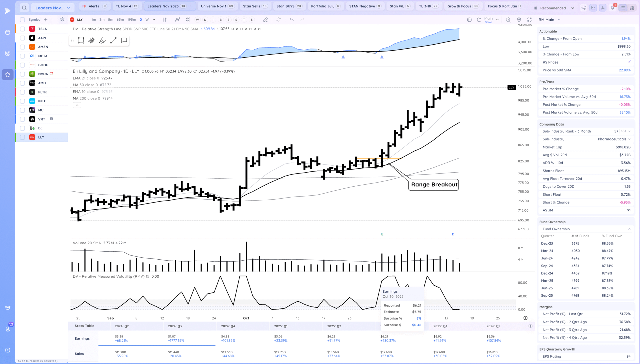Click the eraser icon in chart toolbar
Screen dimensions: 640x364
point(265,19)
